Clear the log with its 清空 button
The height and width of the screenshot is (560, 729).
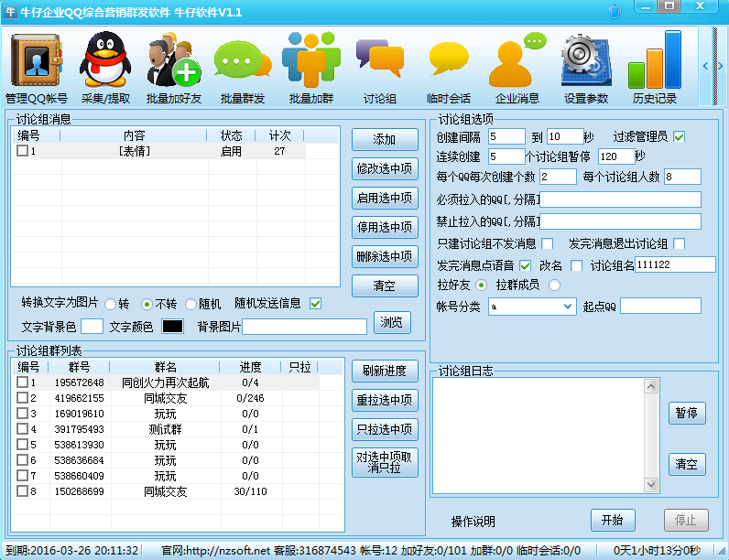tap(687, 464)
